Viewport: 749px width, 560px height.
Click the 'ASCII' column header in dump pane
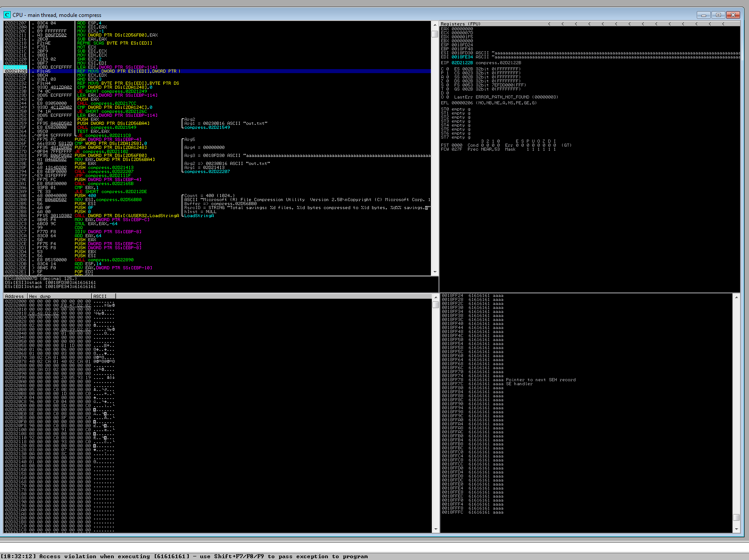103,296
